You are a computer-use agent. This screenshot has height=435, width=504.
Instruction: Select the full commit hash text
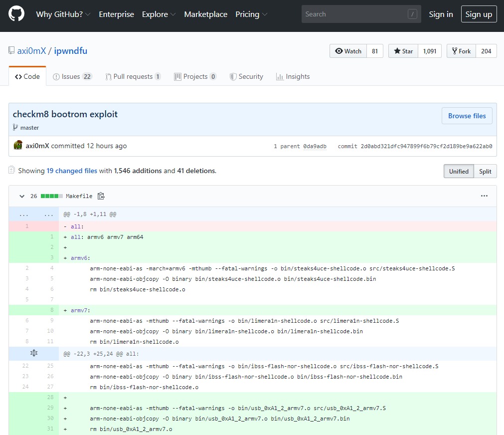click(426, 146)
